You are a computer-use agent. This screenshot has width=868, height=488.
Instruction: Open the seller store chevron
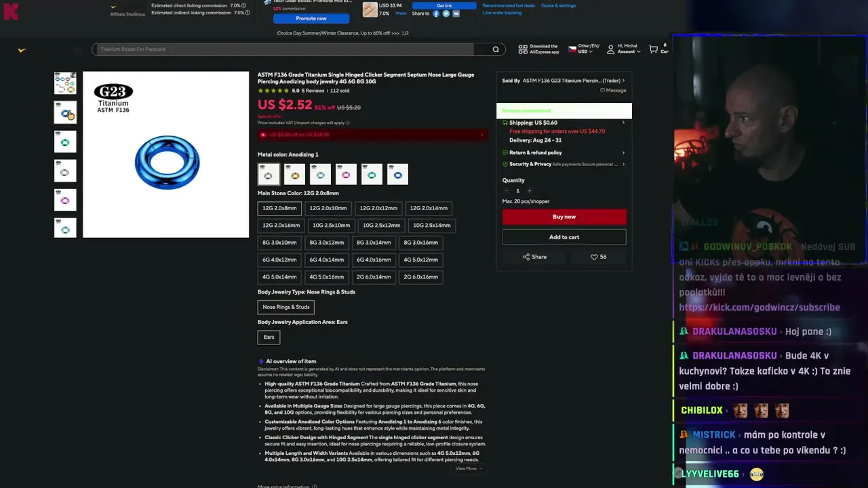pos(623,81)
